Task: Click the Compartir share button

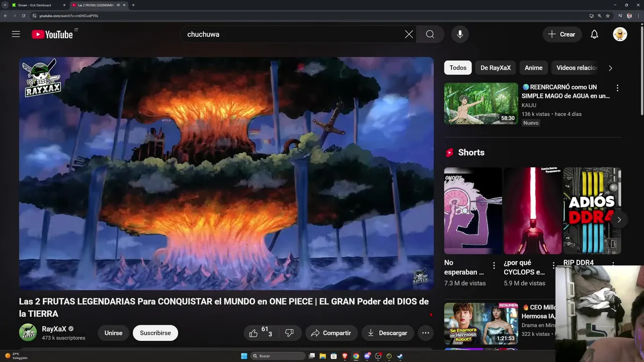Action: (x=332, y=333)
